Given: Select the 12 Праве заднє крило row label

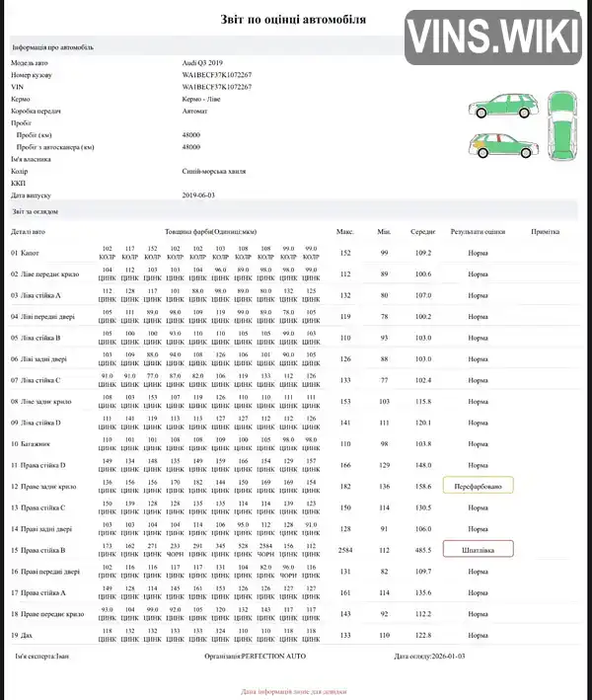Looking at the screenshot, I should [43, 486].
